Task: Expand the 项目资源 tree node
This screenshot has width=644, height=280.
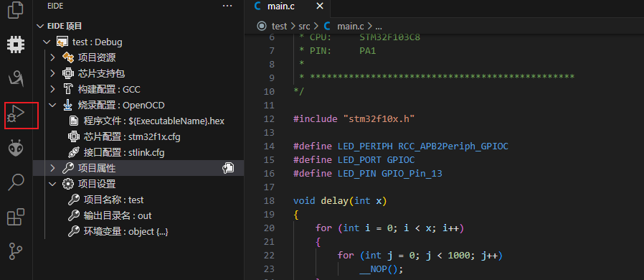Action: coord(52,57)
